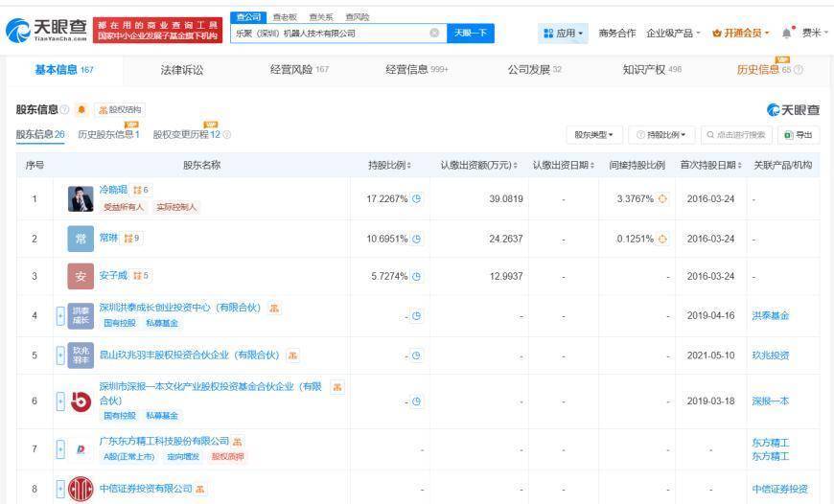This screenshot has height=504, width=834.
Task: Sort table by 持股比例 column header
Action: [389, 166]
